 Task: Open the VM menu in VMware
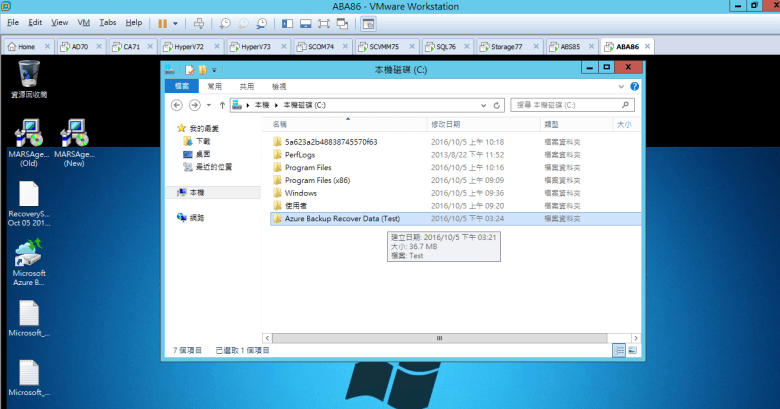[84, 22]
